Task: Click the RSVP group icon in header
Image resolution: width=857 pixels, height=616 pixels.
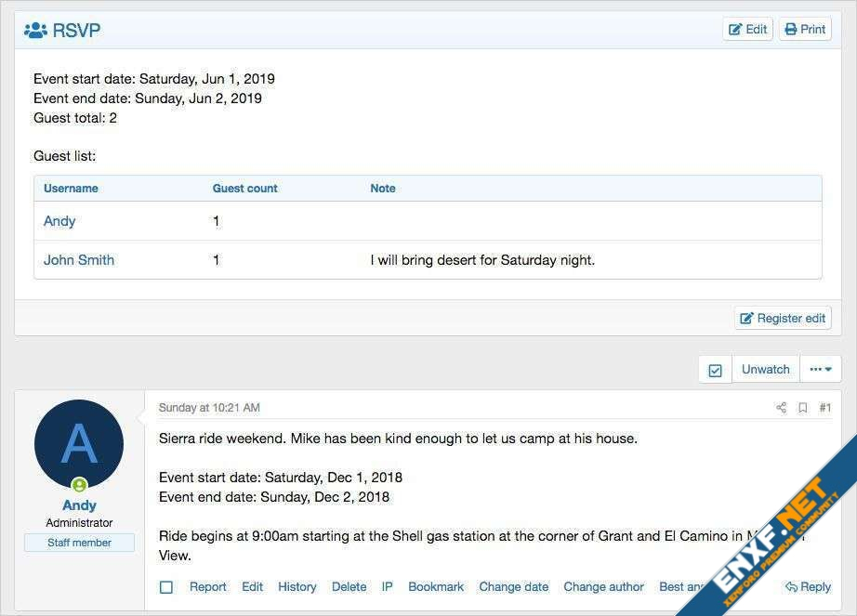Action: click(x=35, y=30)
